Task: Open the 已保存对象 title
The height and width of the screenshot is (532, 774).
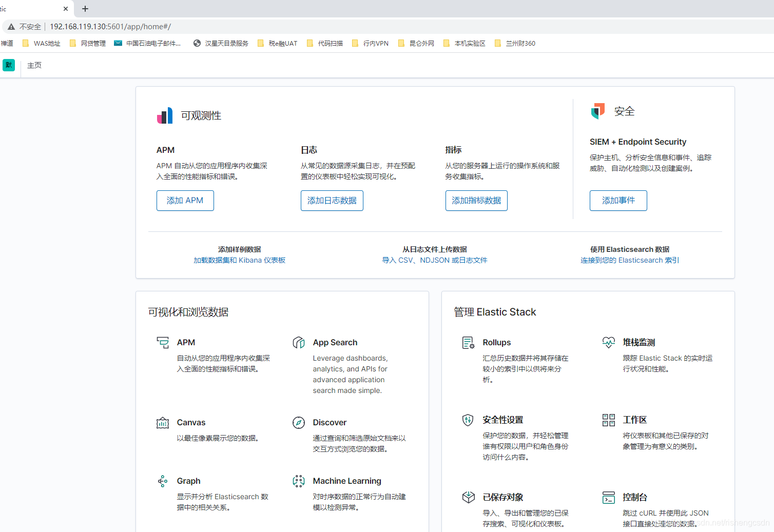Action: [503, 498]
